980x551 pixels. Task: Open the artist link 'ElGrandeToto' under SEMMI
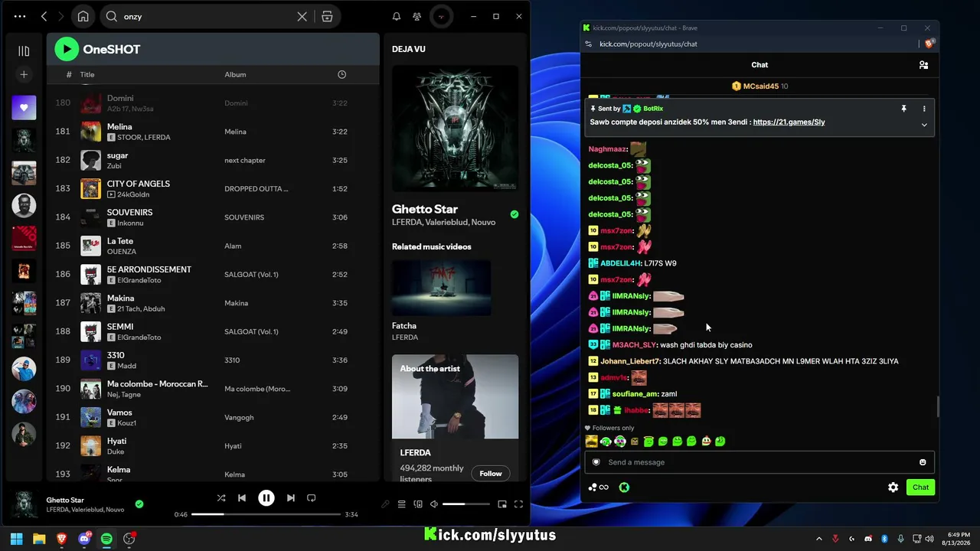(x=139, y=337)
